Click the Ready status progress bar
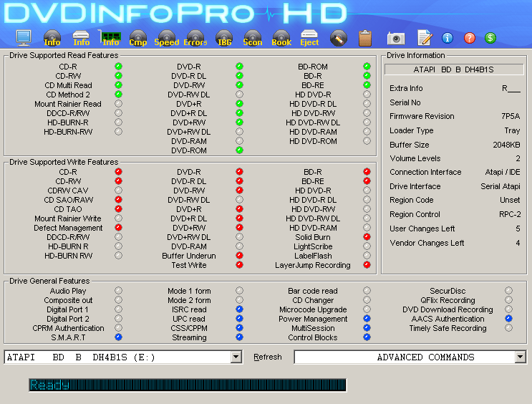The height and width of the screenshot is (404, 532). [x=188, y=385]
